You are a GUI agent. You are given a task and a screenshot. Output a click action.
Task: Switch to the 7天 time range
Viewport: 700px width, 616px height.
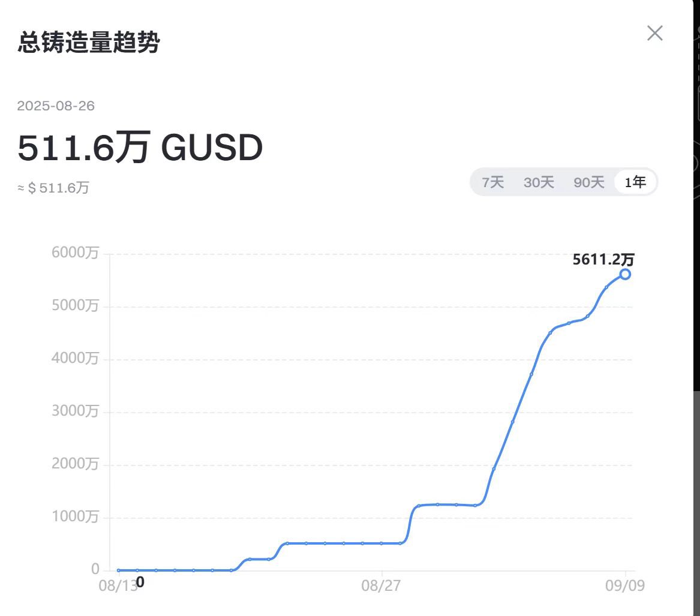pyautogui.click(x=493, y=182)
